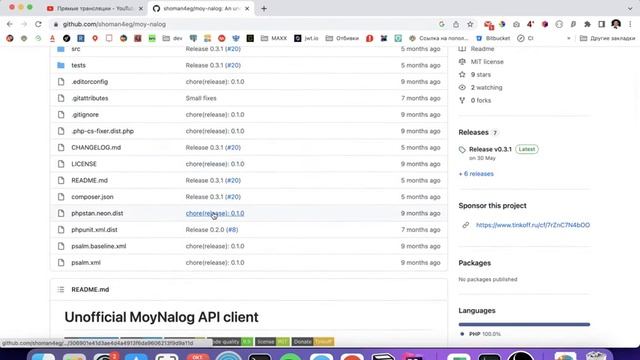The height and width of the screenshot is (360, 640).
Task: Open psalm.baseline.xml file
Action: pyautogui.click(x=98, y=246)
